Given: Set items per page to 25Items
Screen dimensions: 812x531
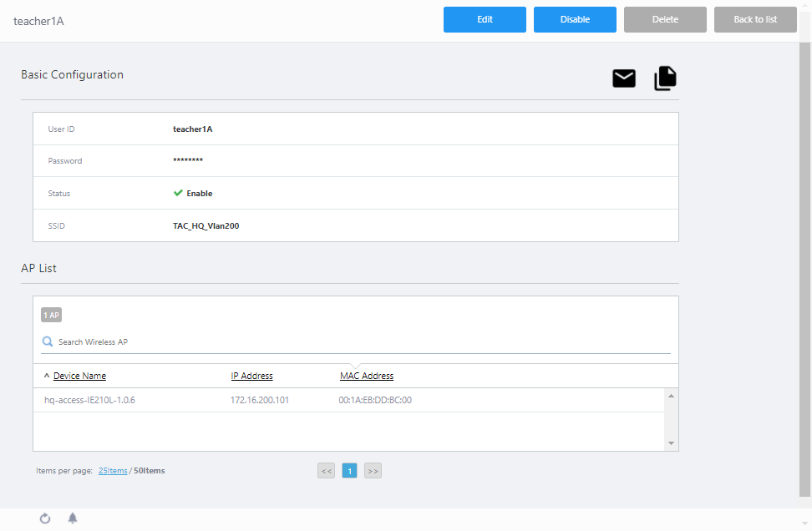Looking at the screenshot, I should coord(113,471).
